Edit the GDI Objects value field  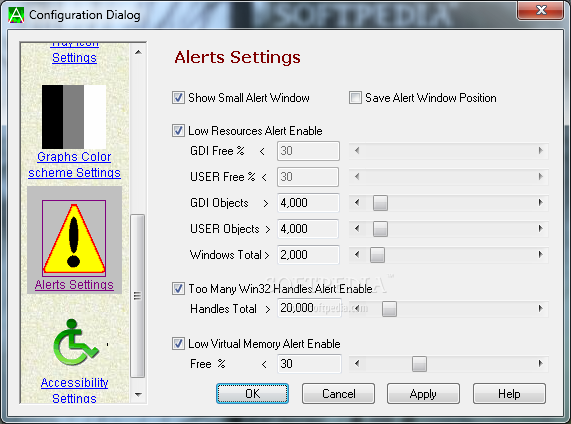click(x=308, y=203)
